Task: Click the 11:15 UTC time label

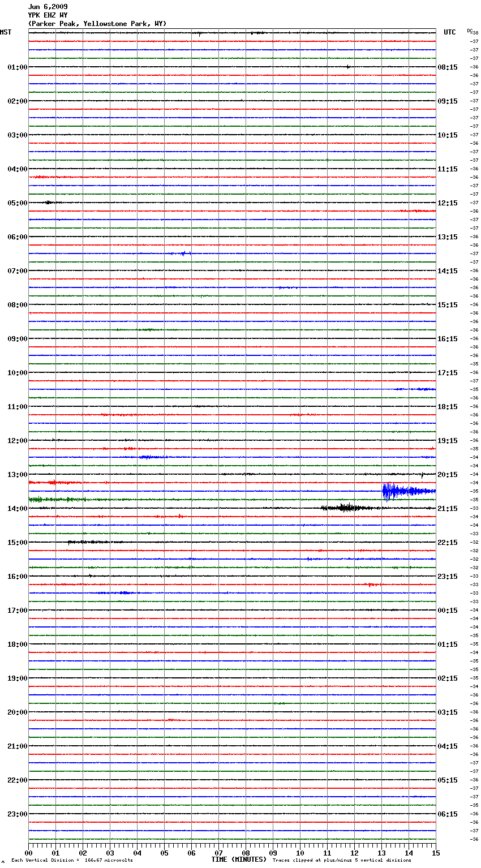Action: pyautogui.click(x=448, y=169)
